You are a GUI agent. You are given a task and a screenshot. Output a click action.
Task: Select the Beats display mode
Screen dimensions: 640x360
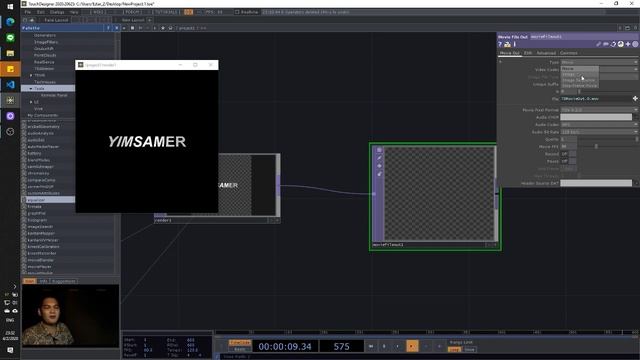pos(240,349)
